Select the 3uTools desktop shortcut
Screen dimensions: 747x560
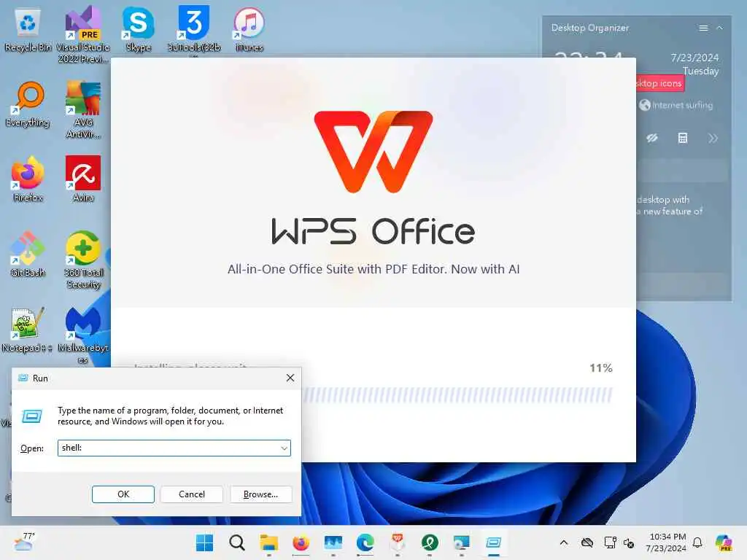(x=194, y=29)
